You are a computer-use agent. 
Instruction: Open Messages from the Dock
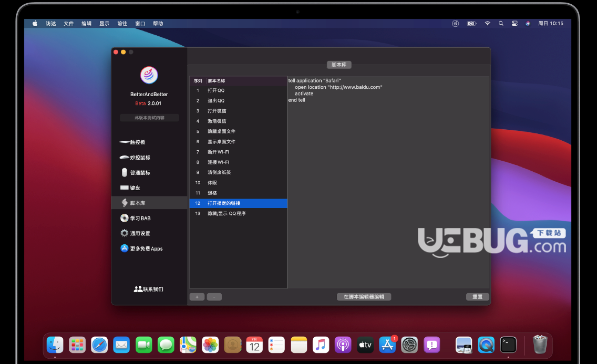click(166, 345)
